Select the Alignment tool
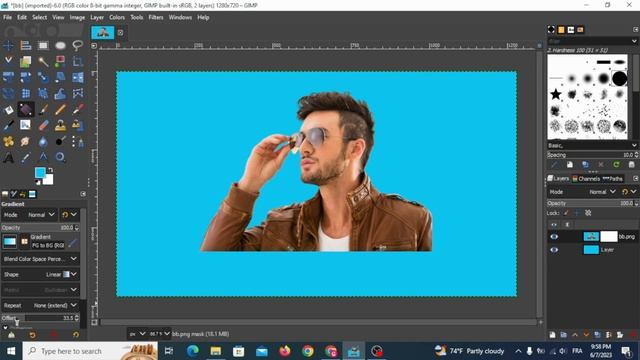The image size is (640, 360). 26,45
